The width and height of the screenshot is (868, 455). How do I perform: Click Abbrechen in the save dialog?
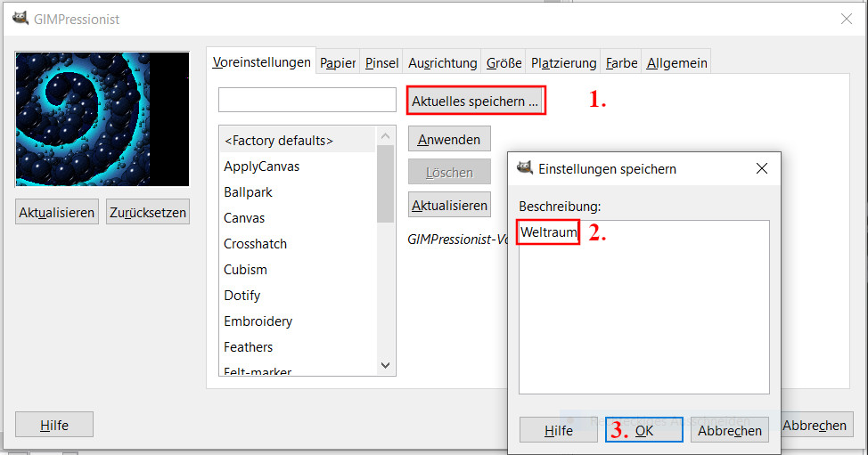click(x=730, y=430)
